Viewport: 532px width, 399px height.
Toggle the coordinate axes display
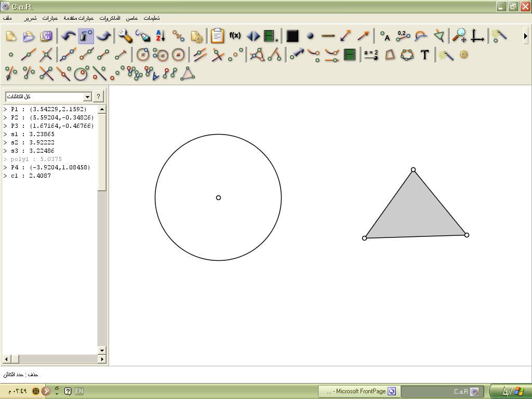pos(477,36)
